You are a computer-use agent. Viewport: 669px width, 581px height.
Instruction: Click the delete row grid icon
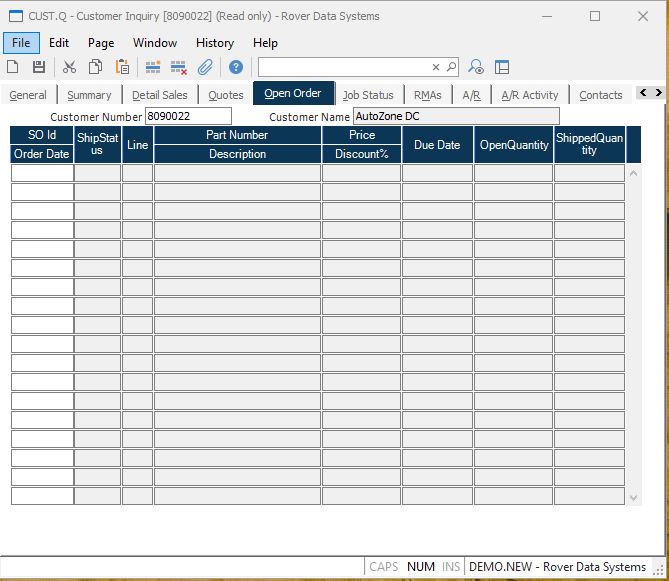point(179,67)
